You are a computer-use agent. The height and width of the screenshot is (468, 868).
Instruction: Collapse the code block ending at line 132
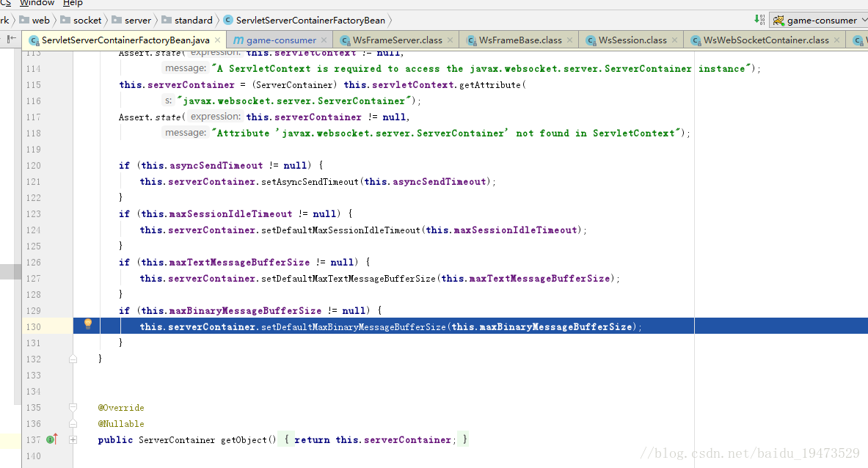click(73, 359)
